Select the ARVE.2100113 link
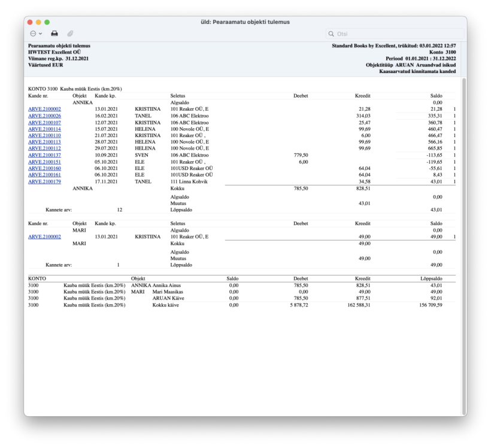 point(44,142)
